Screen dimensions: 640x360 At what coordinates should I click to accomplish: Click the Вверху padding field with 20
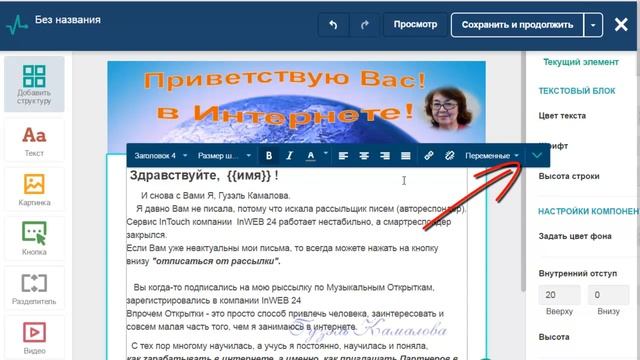pyautogui.click(x=559, y=295)
